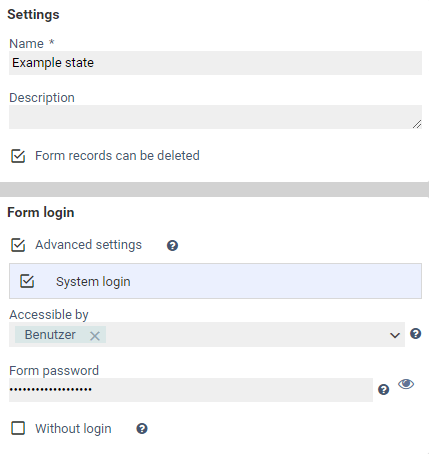Image resolution: width=429 pixels, height=454 pixels.
Task: Expand Accessible by dropdown via chevron arrow
Action: pos(395,335)
